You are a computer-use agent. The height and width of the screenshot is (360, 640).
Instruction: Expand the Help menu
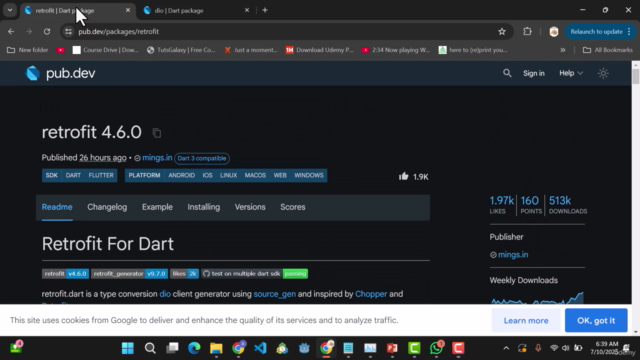571,73
